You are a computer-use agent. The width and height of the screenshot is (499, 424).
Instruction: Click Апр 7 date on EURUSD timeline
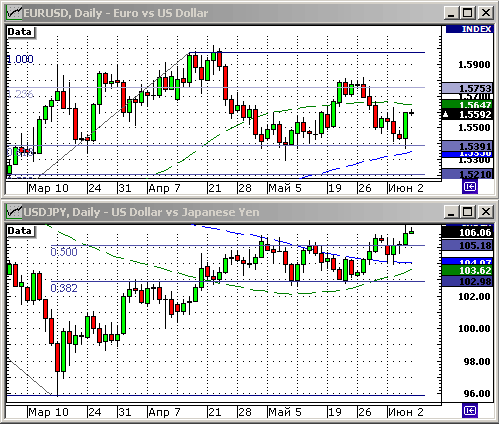coord(164,188)
